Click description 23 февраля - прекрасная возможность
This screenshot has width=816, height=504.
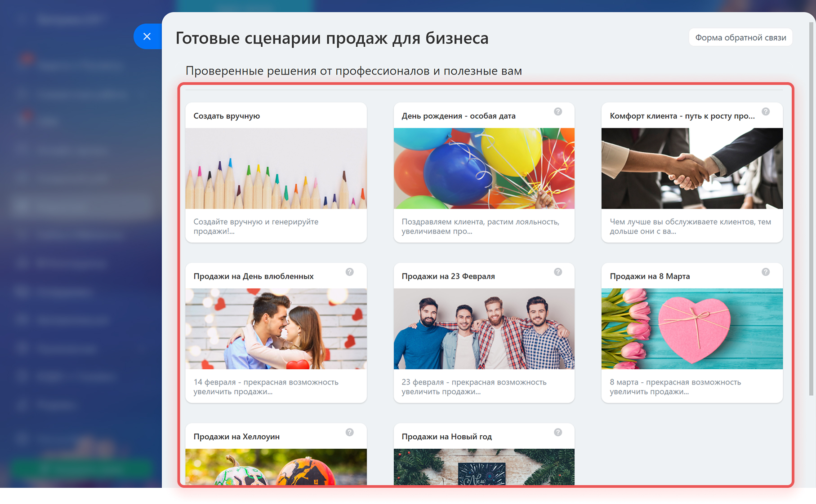[x=474, y=387]
